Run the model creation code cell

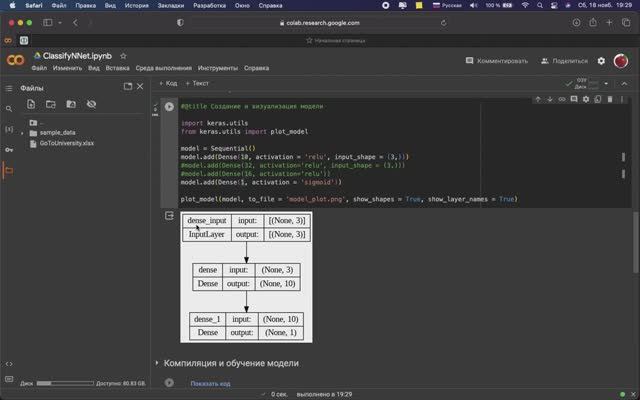(169, 106)
